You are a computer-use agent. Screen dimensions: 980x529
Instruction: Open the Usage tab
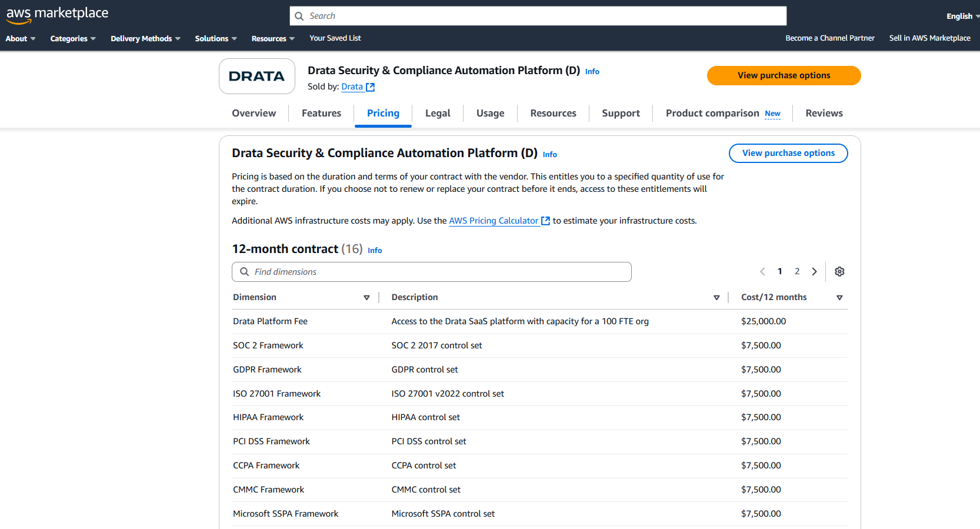pyautogui.click(x=490, y=113)
